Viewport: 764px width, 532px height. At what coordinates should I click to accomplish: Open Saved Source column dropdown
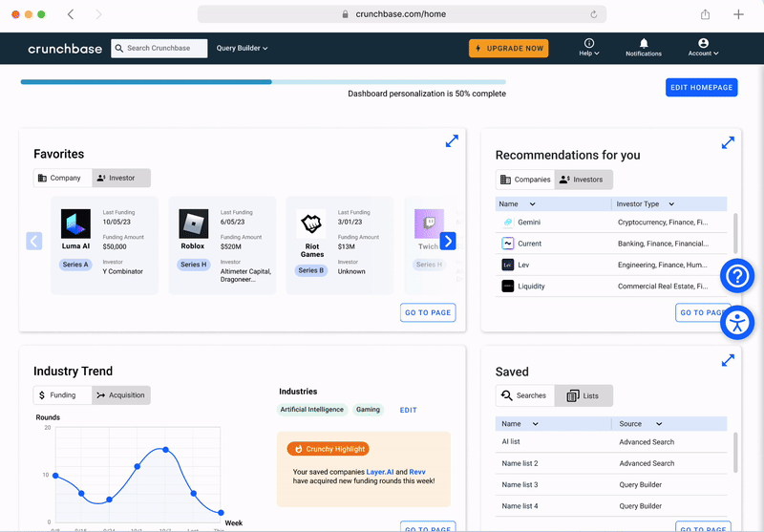click(x=659, y=424)
